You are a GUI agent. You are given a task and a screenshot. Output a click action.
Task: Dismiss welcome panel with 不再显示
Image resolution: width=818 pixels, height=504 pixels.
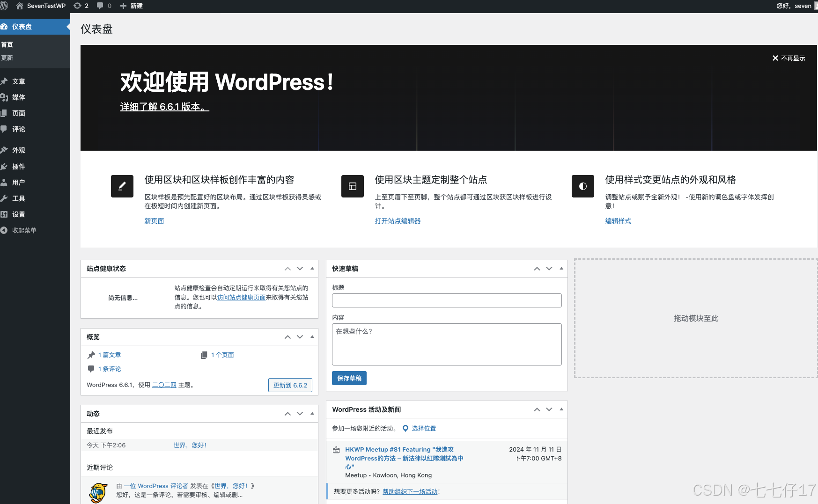point(789,58)
